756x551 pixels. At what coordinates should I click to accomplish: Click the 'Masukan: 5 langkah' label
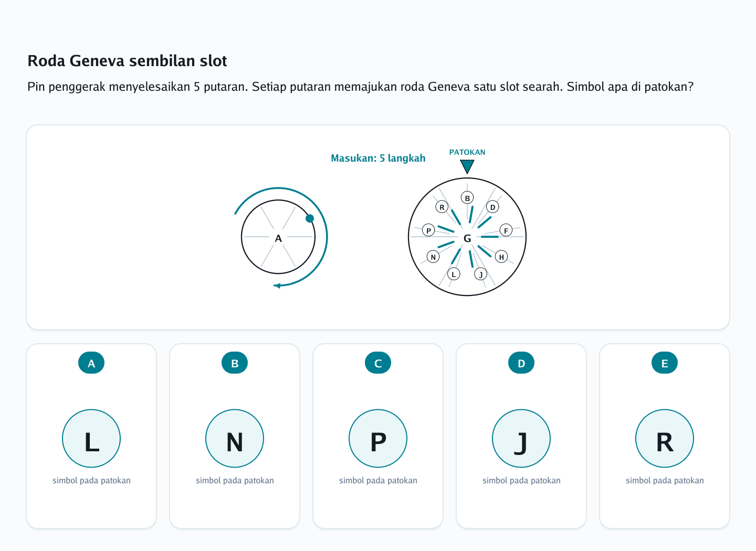click(378, 158)
